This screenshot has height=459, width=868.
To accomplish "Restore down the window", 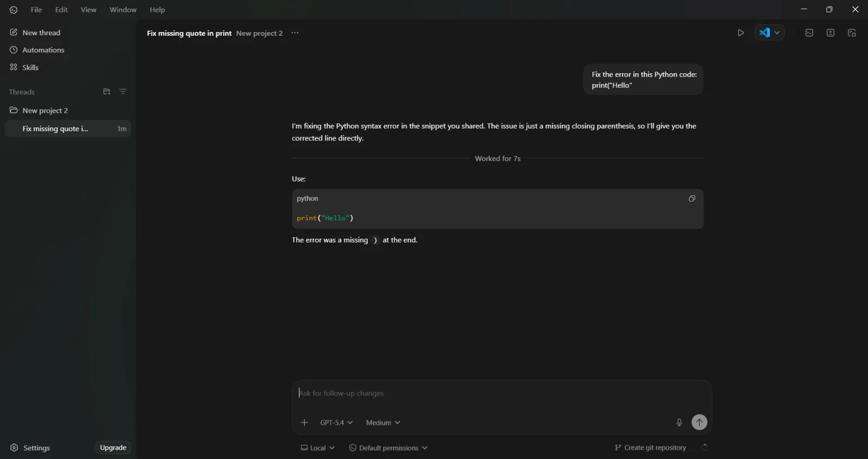I will pyautogui.click(x=829, y=9).
